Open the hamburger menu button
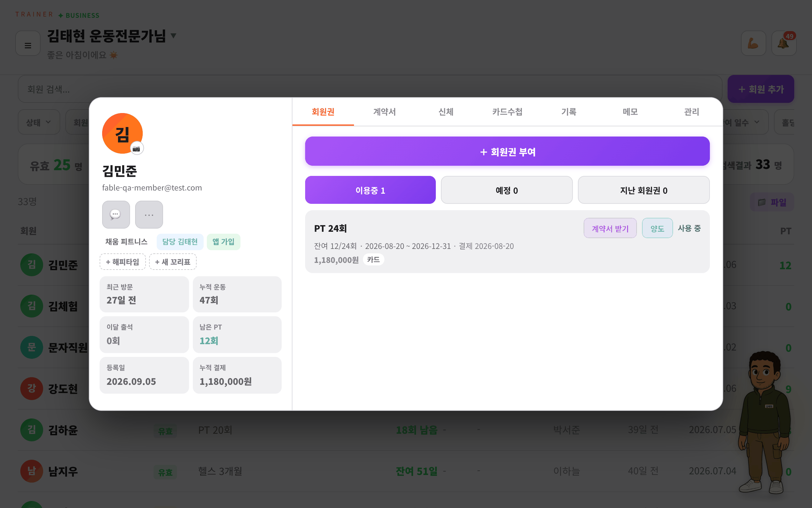The width and height of the screenshot is (812, 508). click(x=28, y=44)
